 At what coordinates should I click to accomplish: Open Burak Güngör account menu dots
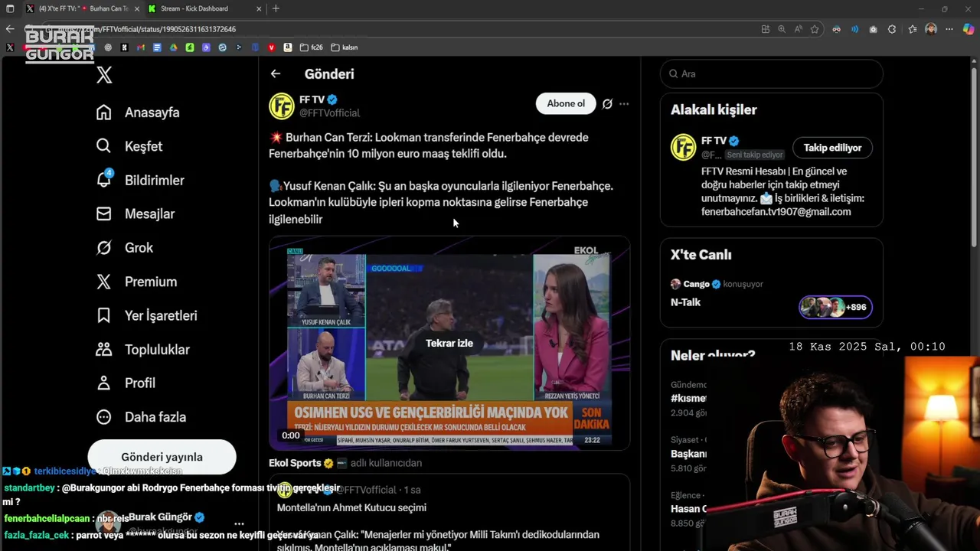(x=239, y=525)
